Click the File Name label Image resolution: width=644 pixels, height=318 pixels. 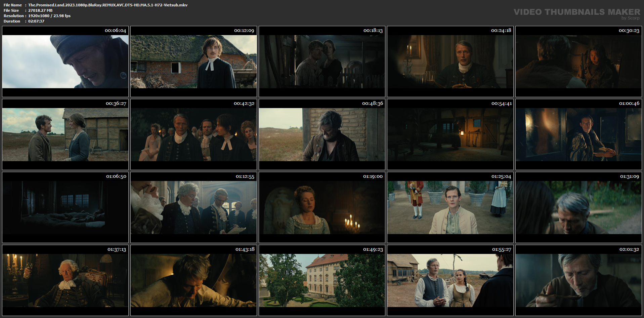coord(13,5)
